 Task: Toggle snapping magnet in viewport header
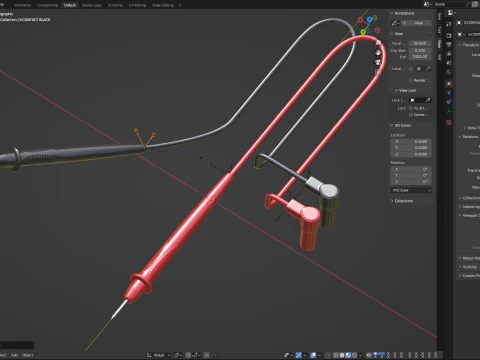[x=188, y=355]
